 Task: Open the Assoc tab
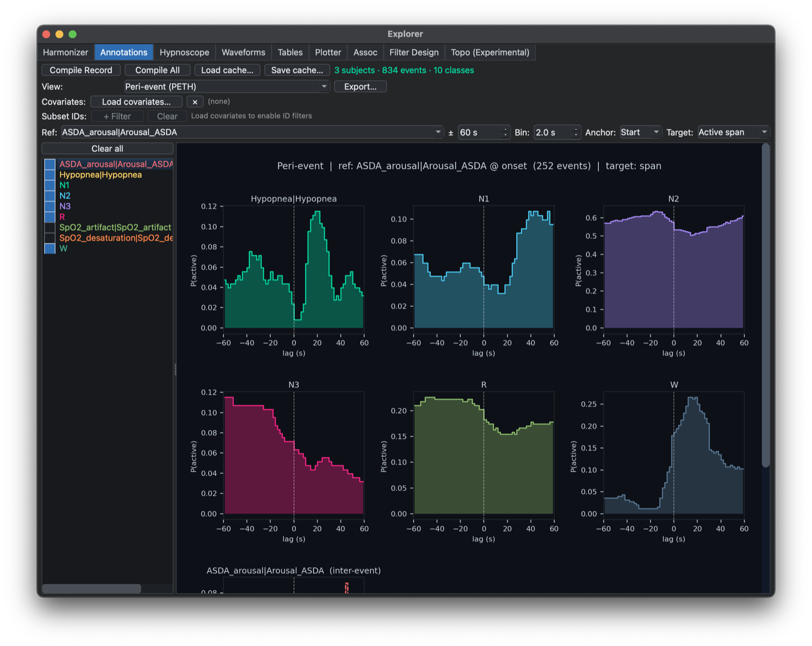[x=365, y=52]
